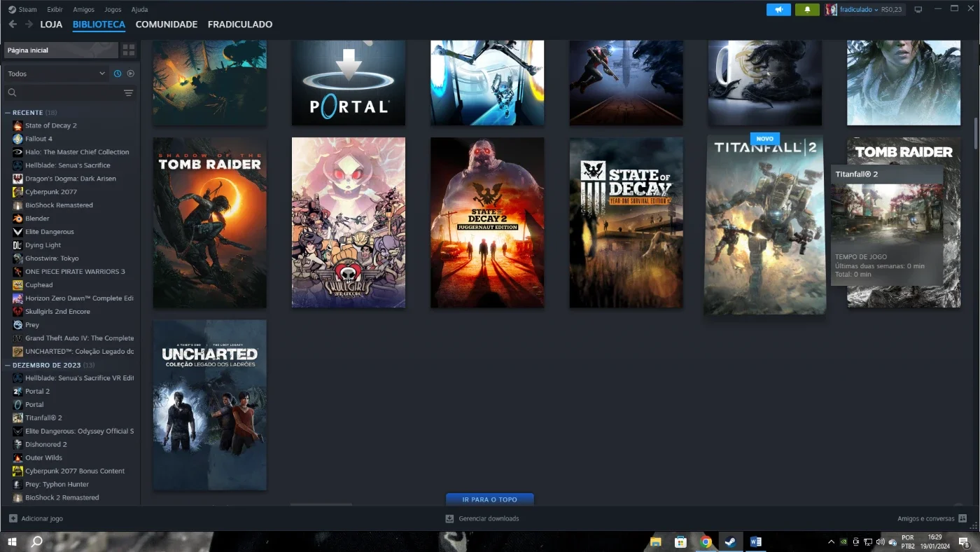Click the IR PARA O TOPO button
Screen dimensions: 980x552
point(490,499)
